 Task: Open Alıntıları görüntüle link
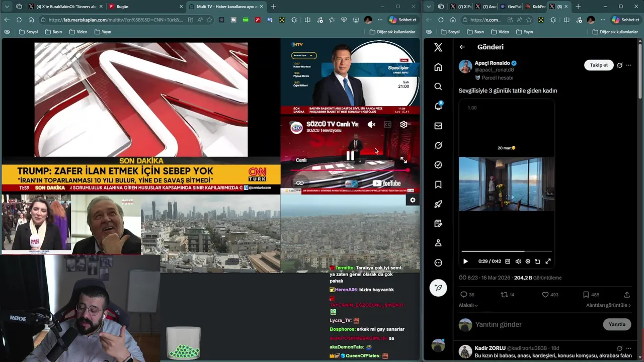608,305
